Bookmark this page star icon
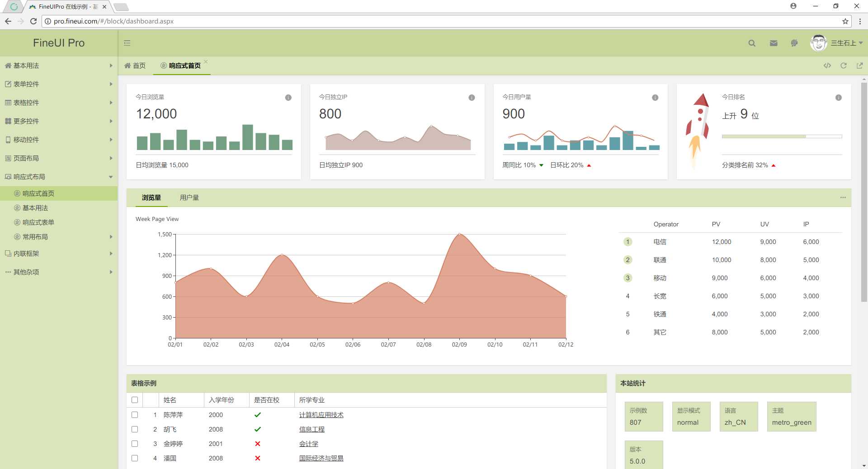Image resolution: width=868 pixels, height=469 pixels. click(x=845, y=21)
